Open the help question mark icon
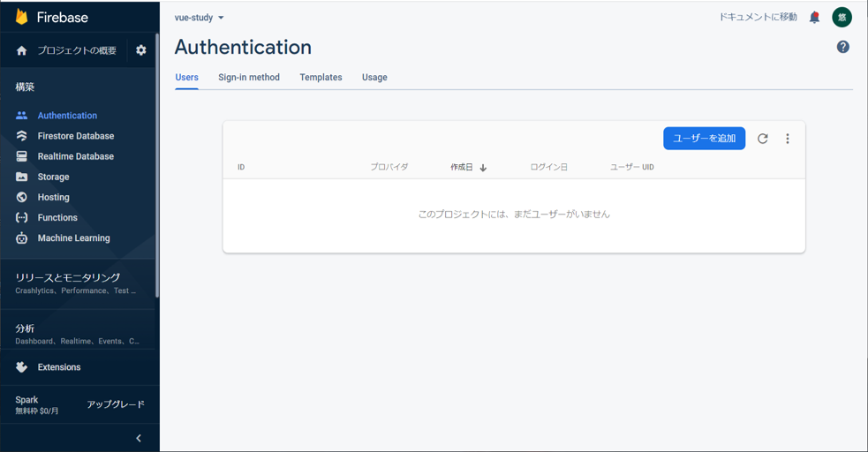This screenshot has width=868, height=452. tap(843, 47)
